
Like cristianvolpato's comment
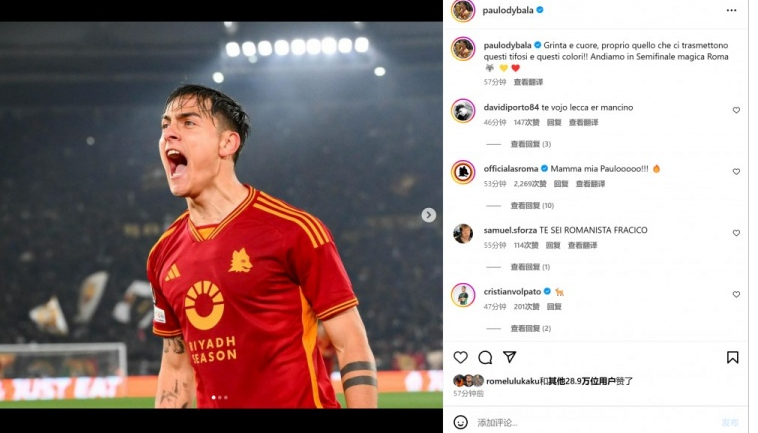tap(736, 294)
